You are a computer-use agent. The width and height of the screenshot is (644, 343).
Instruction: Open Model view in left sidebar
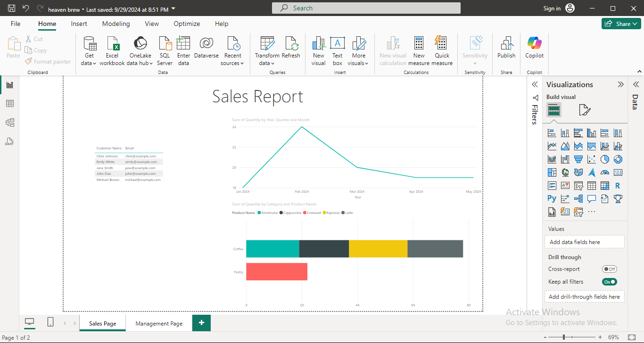click(x=9, y=122)
